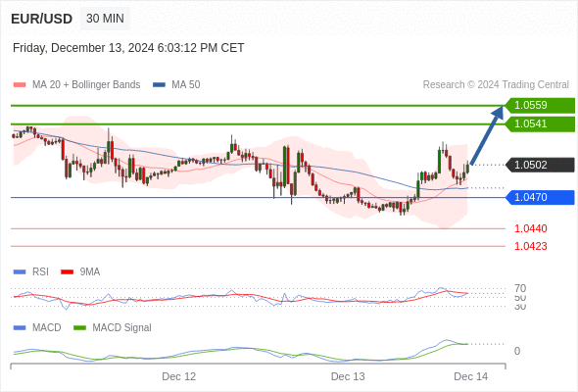The height and width of the screenshot is (392, 578).
Task: Click the EUR/USD pair title
Action: point(42,19)
